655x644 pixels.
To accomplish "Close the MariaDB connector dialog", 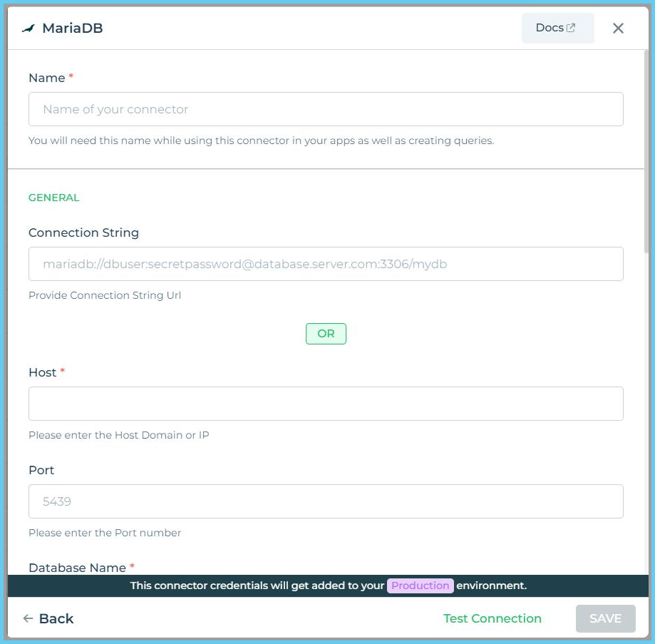I will 618,29.
